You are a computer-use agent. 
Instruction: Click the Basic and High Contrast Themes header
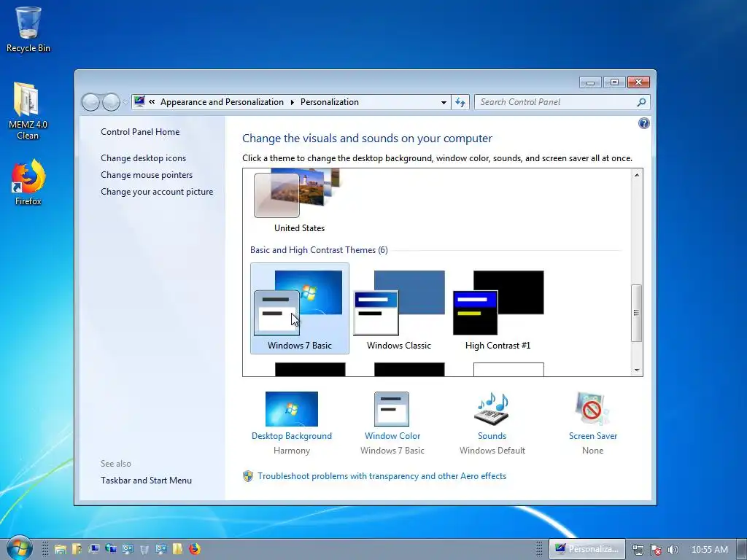(x=319, y=250)
